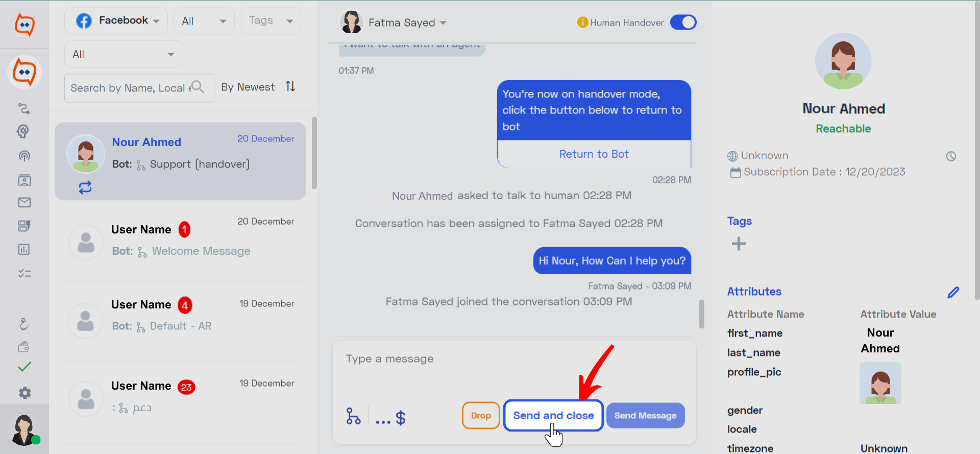Click the profile_pic attribute thumbnail

pos(880,383)
